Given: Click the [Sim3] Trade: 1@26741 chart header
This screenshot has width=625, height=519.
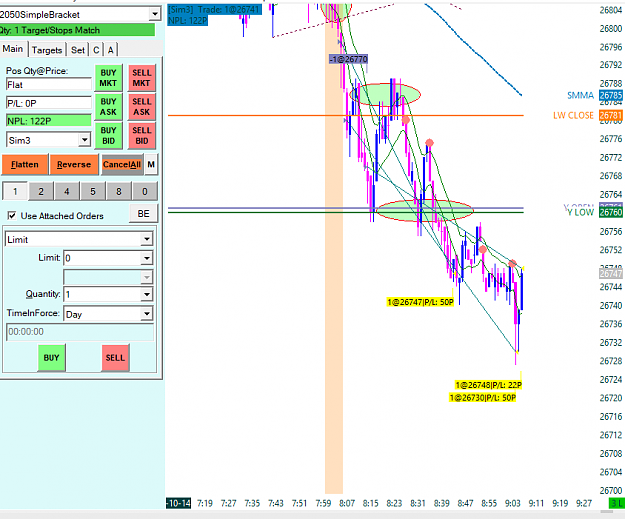Looking at the screenshot, I should pyautogui.click(x=215, y=10).
